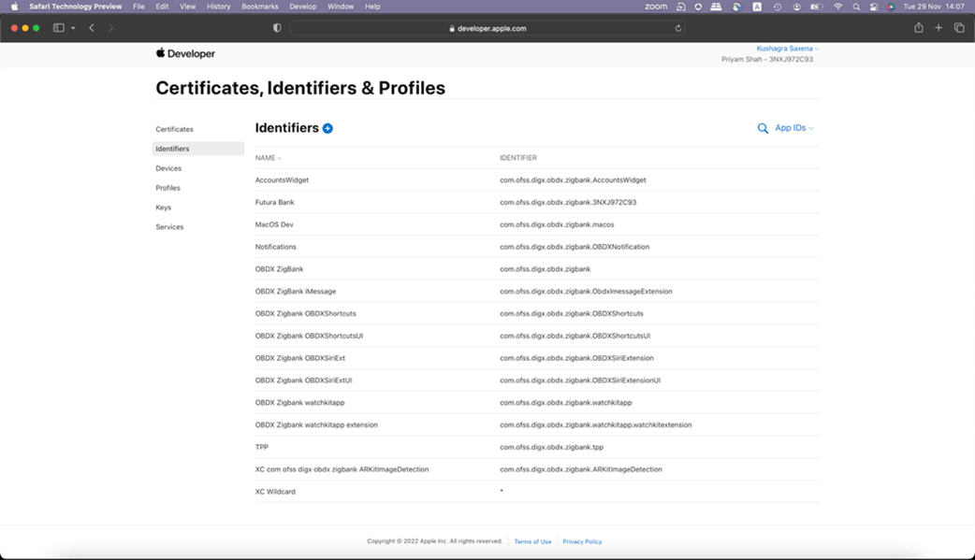Screen dimensions: 975x560
Task: Reload the page with refresh icon
Action: tap(678, 28)
